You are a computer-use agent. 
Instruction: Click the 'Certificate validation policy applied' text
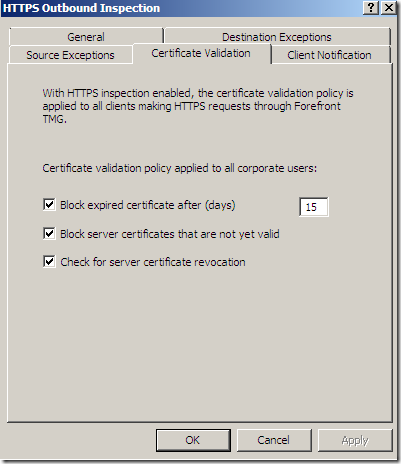click(179, 168)
